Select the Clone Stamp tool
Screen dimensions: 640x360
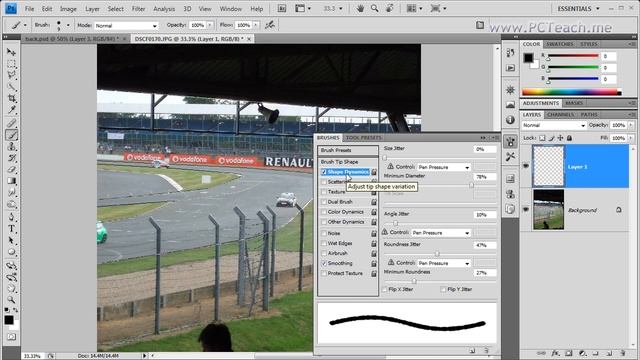coord(11,147)
